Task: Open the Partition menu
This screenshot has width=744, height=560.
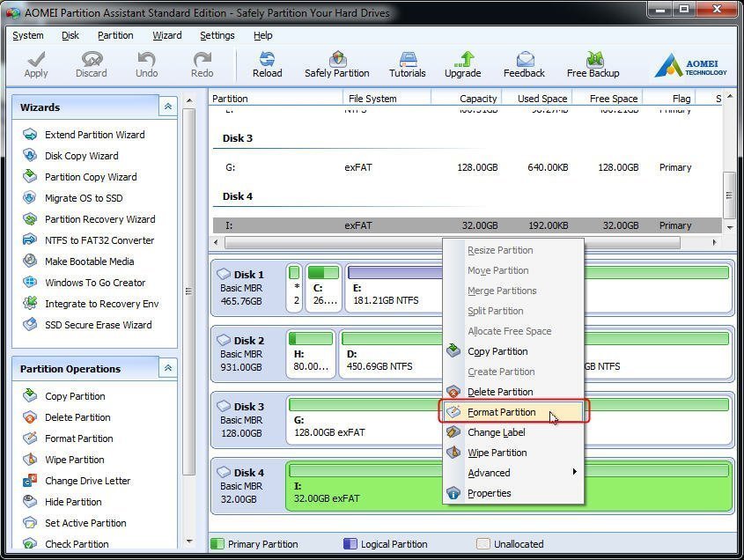Action: click(115, 35)
